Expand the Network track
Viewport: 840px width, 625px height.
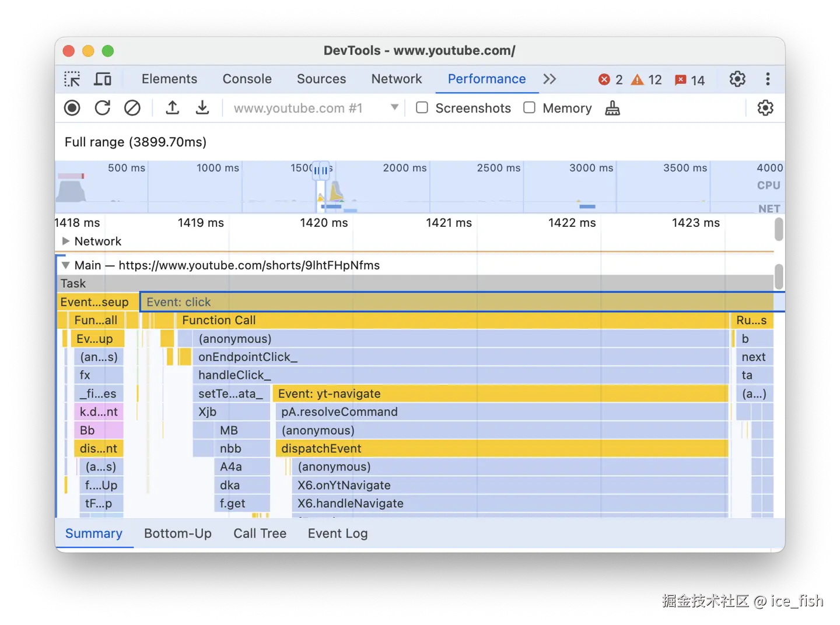click(66, 241)
